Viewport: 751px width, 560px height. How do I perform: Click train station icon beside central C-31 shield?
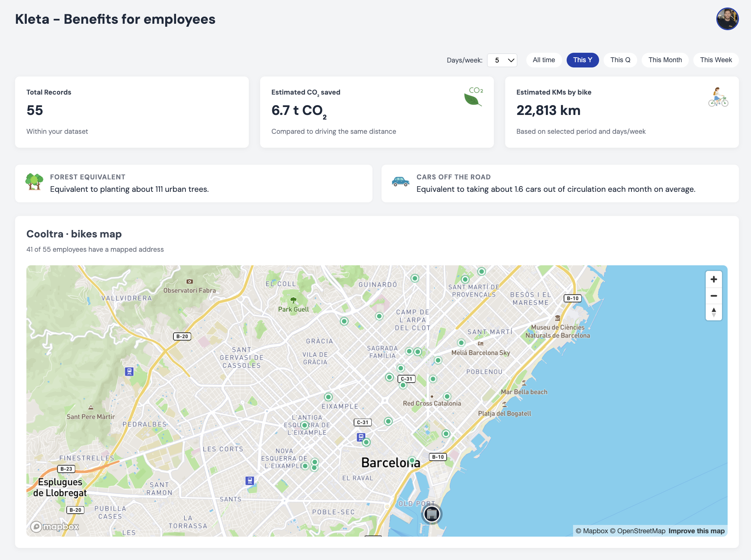coord(361,437)
